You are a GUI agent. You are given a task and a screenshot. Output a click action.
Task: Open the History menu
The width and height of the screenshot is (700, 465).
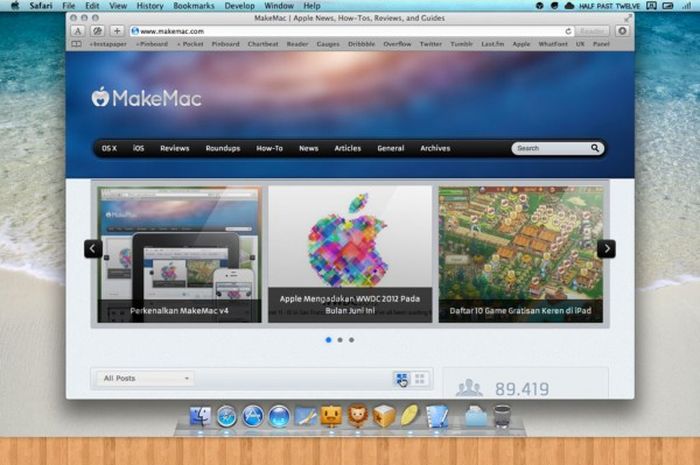pos(150,6)
